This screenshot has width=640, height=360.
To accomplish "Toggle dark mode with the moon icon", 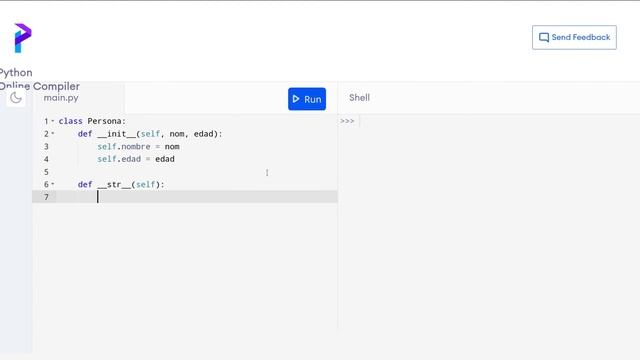I will point(16,98).
